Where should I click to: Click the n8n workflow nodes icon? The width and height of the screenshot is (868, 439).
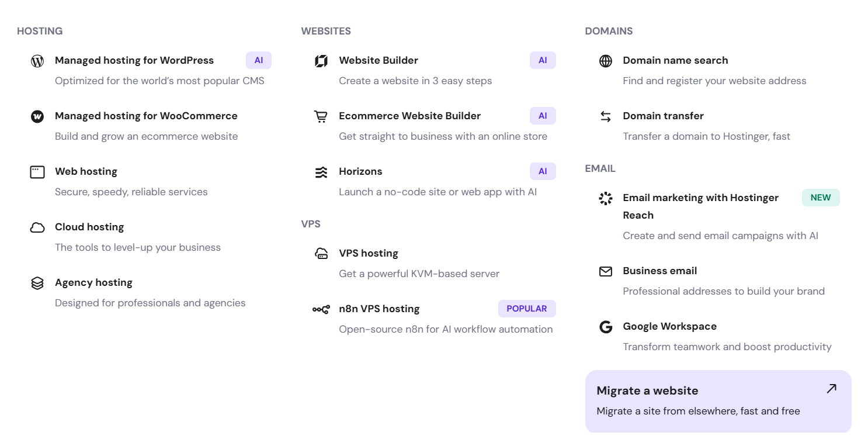(x=321, y=309)
